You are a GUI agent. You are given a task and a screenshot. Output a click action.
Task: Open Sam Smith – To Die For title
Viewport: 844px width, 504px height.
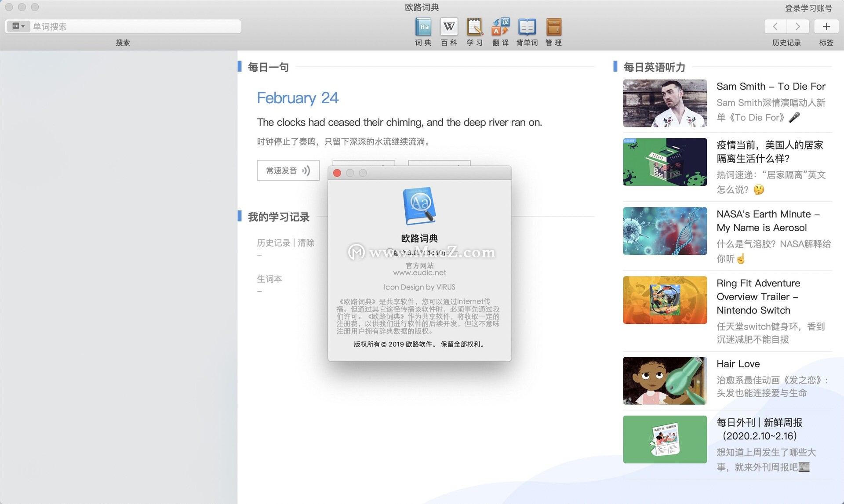[771, 86]
